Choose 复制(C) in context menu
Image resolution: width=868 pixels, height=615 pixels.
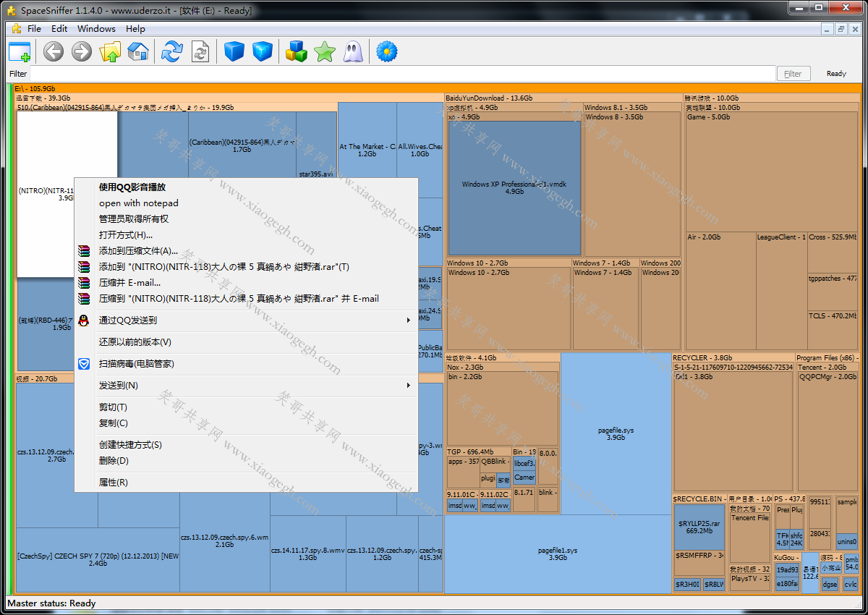click(246, 423)
